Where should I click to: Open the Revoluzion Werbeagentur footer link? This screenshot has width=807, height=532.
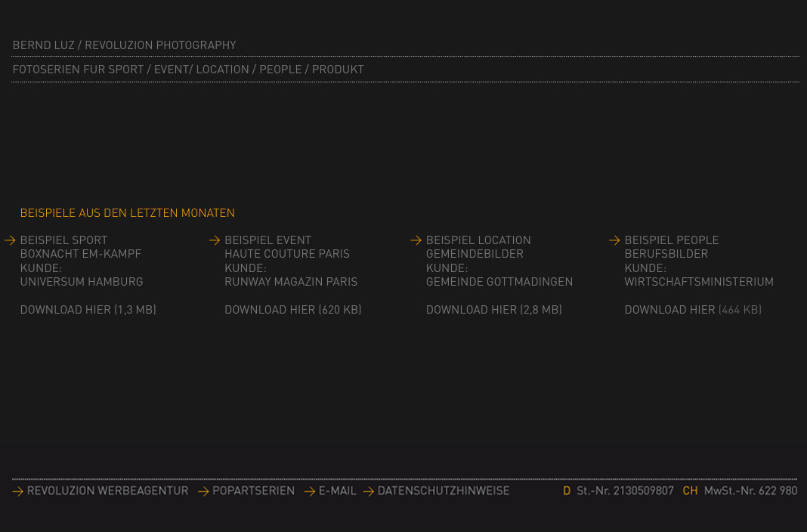[x=107, y=491]
